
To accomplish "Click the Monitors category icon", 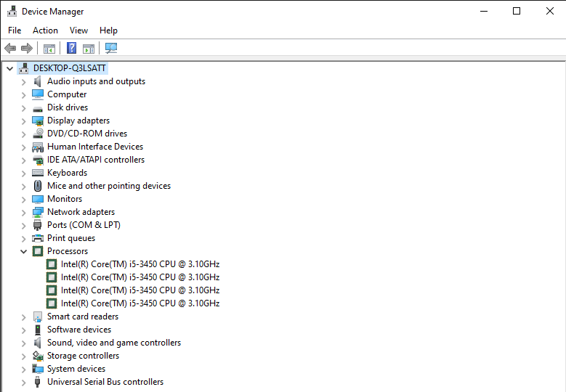I will tap(38, 199).
